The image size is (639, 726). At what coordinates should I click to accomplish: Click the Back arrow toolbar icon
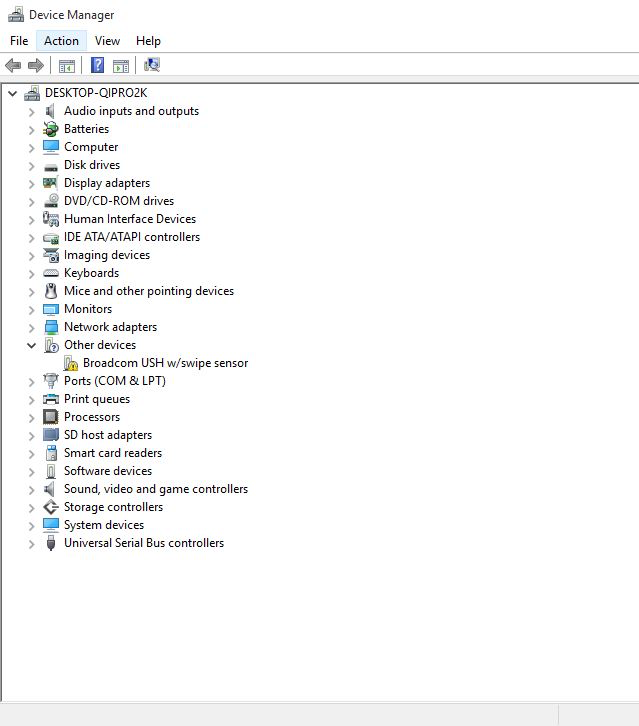point(13,65)
